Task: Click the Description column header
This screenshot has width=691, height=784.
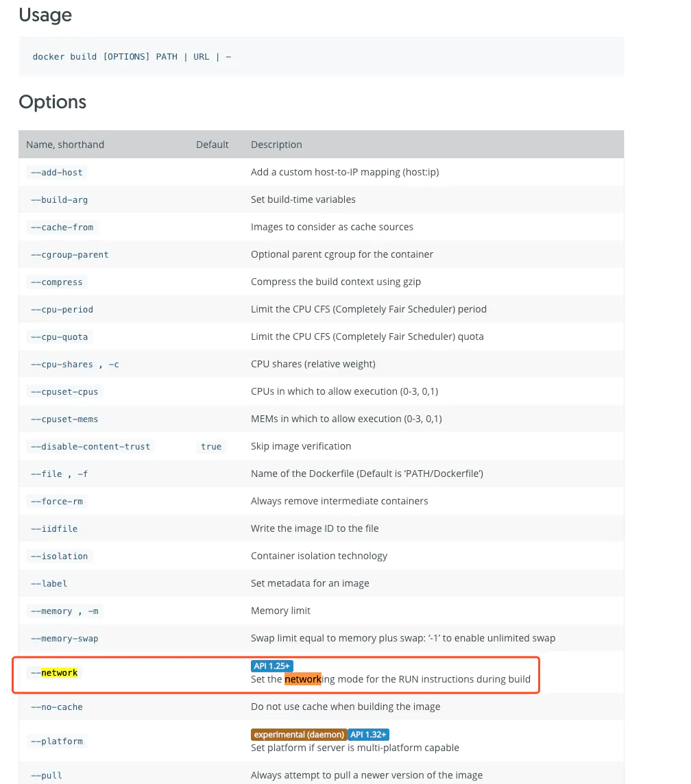Action: tap(276, 145)
